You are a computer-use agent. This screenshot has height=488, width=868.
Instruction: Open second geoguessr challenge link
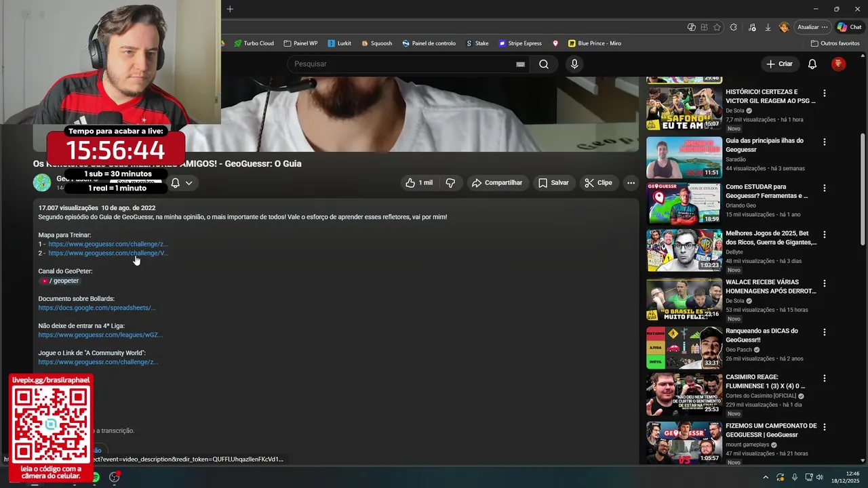click(x=108, y=253)
